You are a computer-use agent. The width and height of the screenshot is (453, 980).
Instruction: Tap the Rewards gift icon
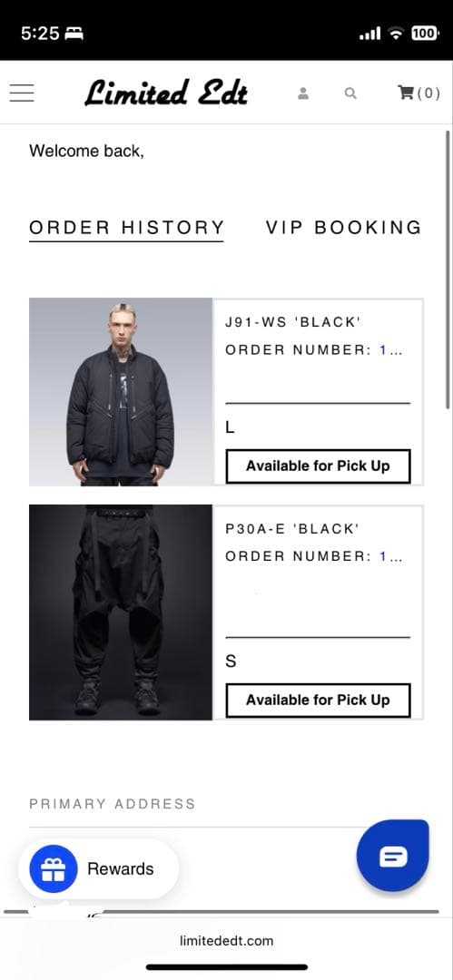(54, 868)
